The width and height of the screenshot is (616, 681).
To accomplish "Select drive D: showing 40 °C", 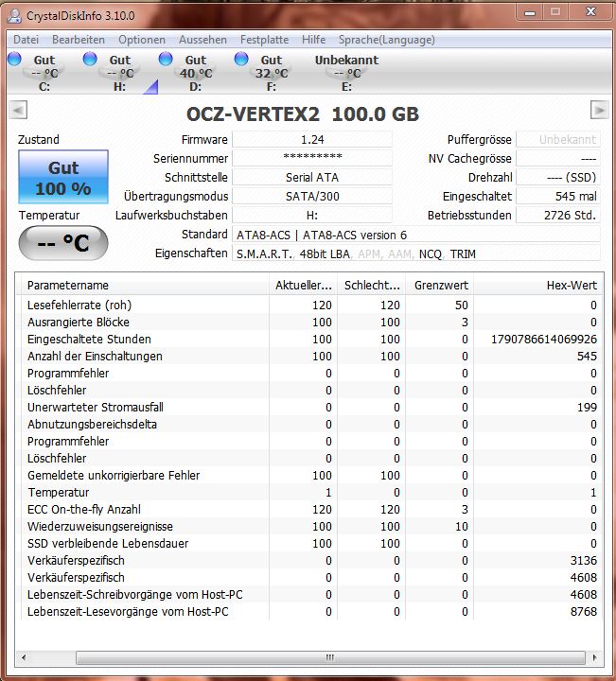I will point(196,73).
